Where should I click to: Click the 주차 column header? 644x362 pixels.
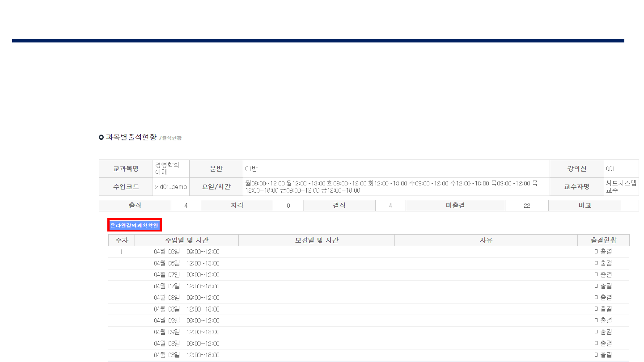[122, 240]
